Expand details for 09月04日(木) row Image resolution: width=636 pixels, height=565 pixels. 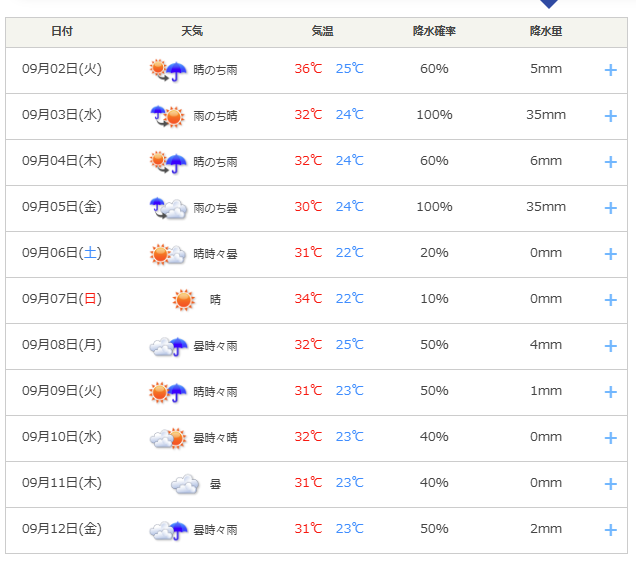click(611, 162)
